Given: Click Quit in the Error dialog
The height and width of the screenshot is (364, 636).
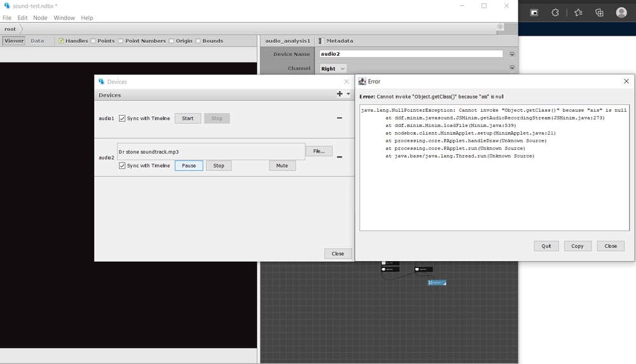Looking at the screenshot, I should [546, 246].
